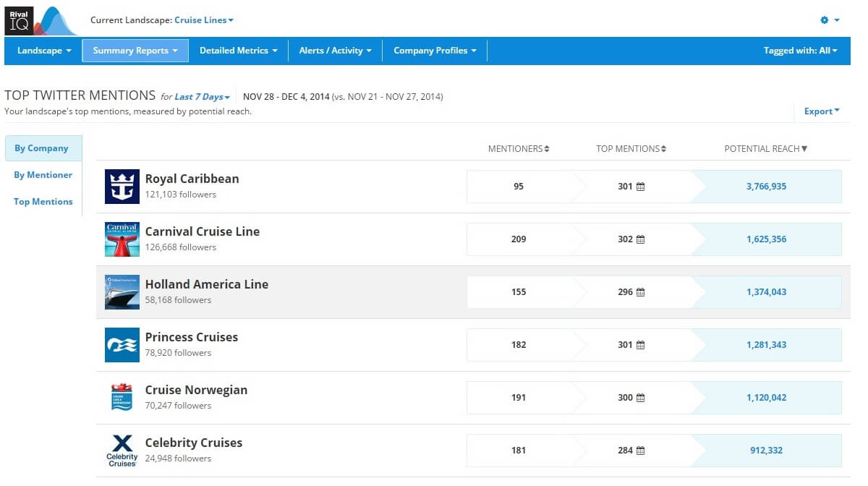Click Royal Caribbean potential reach 3,766,935
This screenshot has width=868, height=486.
pyautogui.click(x=766, y=187)
